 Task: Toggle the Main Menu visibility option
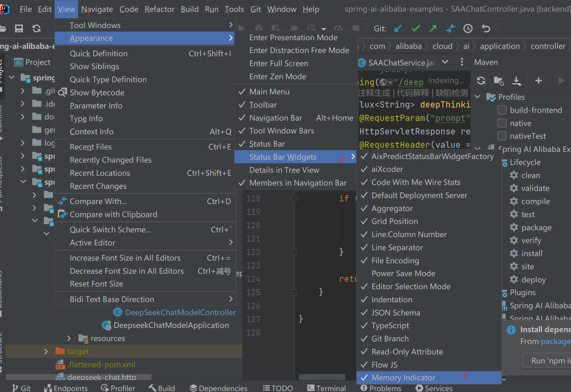coord(296,92)
